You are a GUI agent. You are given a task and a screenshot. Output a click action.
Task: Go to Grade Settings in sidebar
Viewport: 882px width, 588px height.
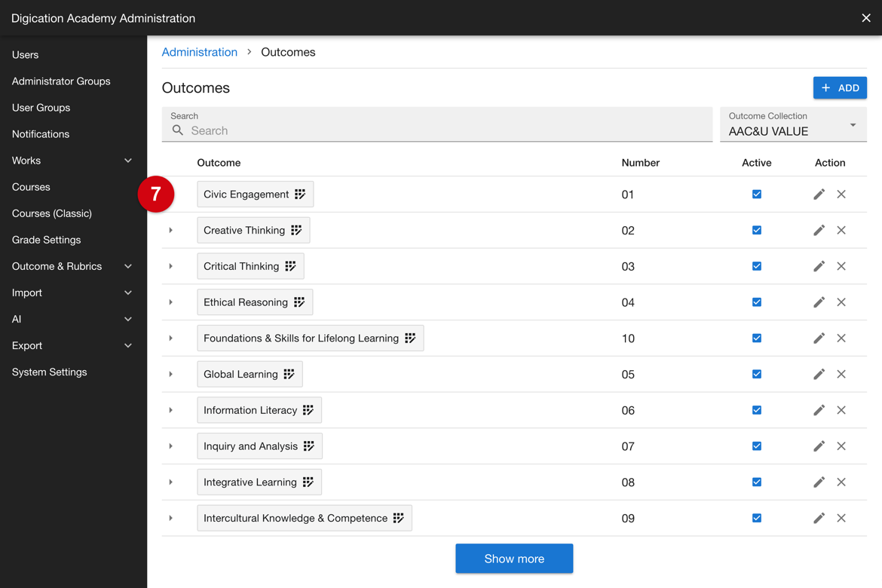point(46,240)
